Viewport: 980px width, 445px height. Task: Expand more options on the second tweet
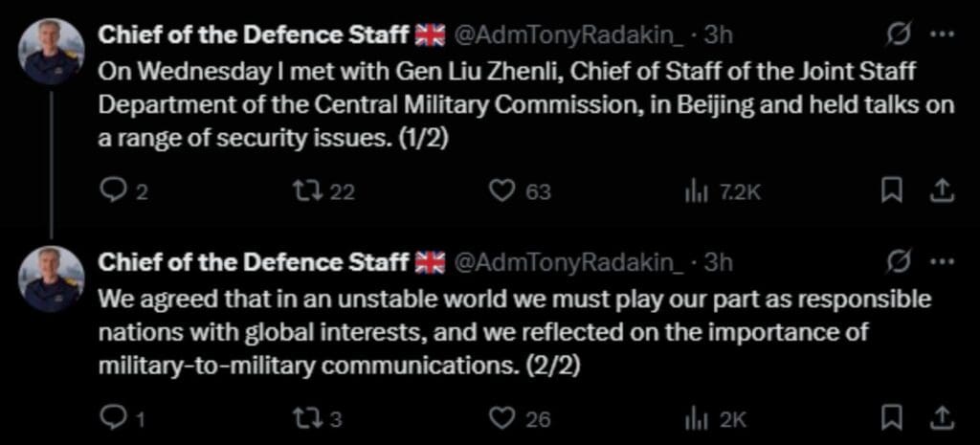[943, 261]
